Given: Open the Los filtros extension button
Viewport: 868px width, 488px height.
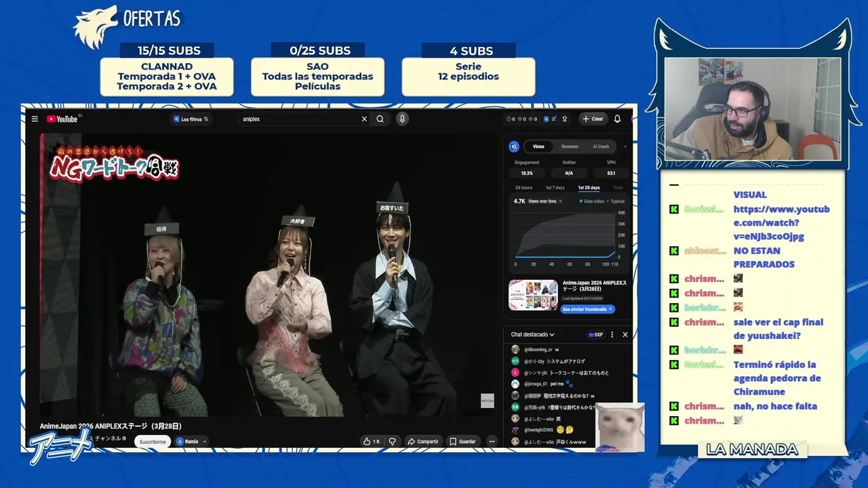Looking at the screenshot, I should pos(191,119).
